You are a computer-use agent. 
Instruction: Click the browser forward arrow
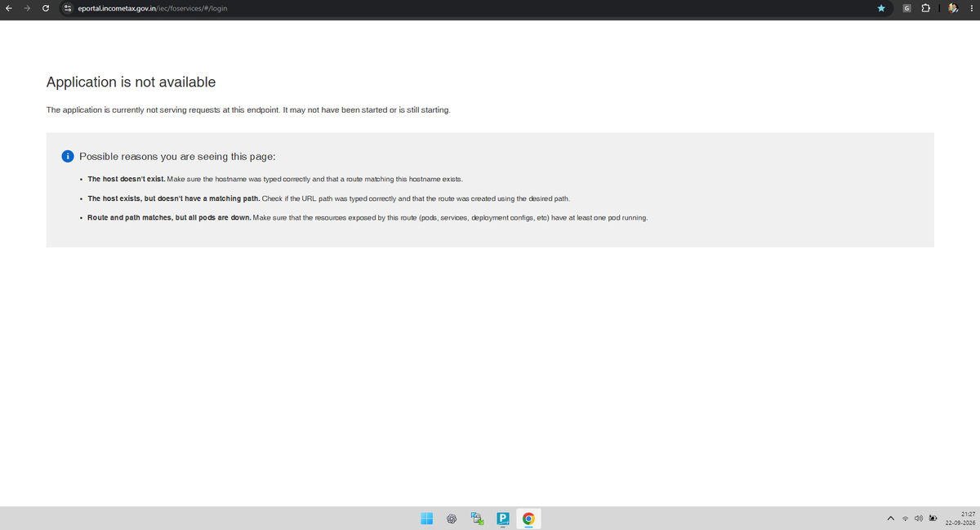[26, 7]
